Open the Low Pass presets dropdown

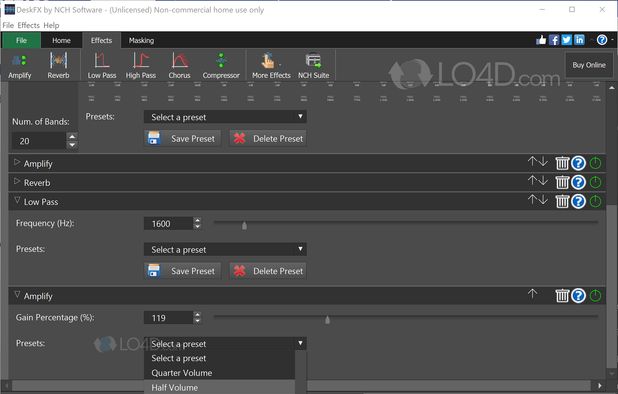pos(225,249)
